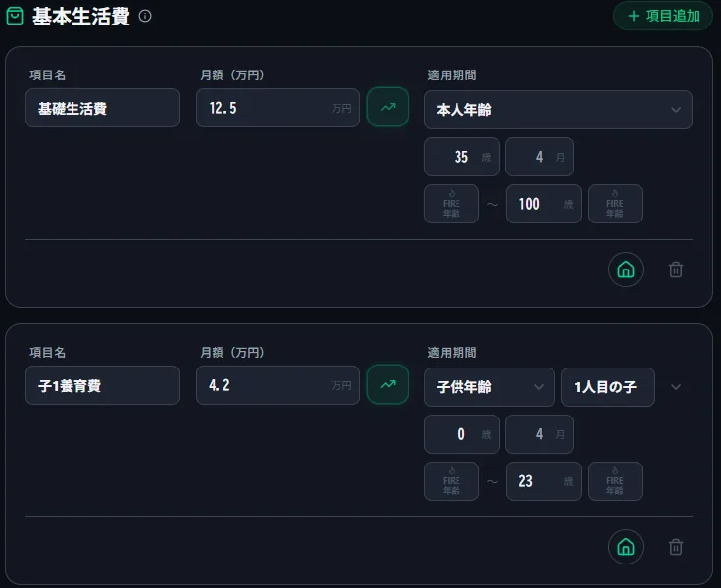Viewport: 721px width, 588px height.
Task: Click the home icon in 基礎生活費 card
Action: [x=625, y=269]
